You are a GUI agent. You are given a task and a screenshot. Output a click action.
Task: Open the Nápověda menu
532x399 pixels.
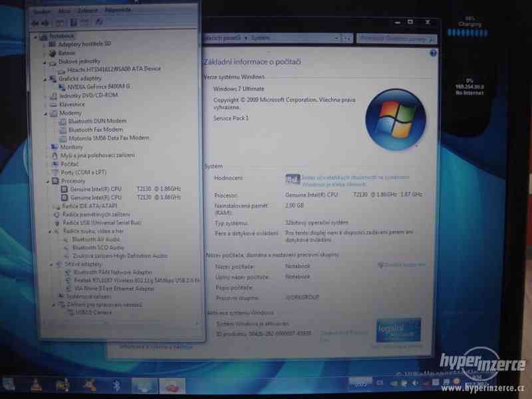tap(118, 10)
